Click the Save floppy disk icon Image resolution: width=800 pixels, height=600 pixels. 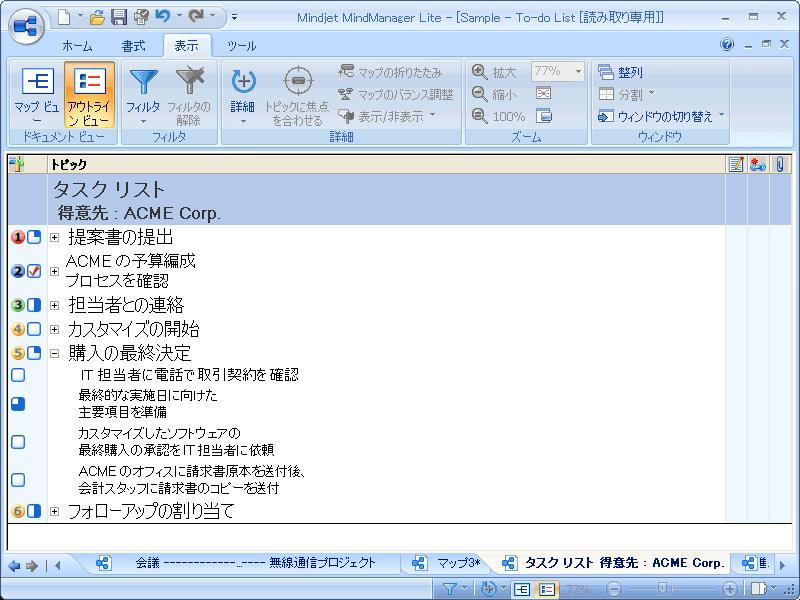119,17
